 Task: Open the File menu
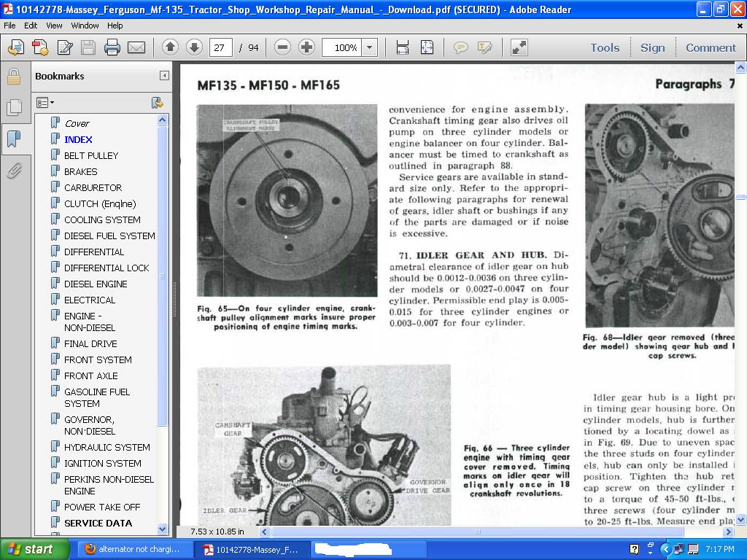tap(9, 26)
